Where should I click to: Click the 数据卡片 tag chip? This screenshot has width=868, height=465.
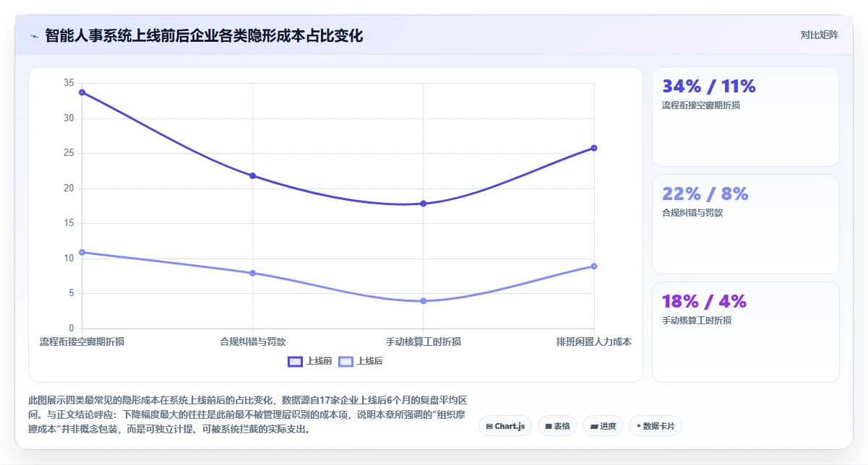click(x=656, y=426)
